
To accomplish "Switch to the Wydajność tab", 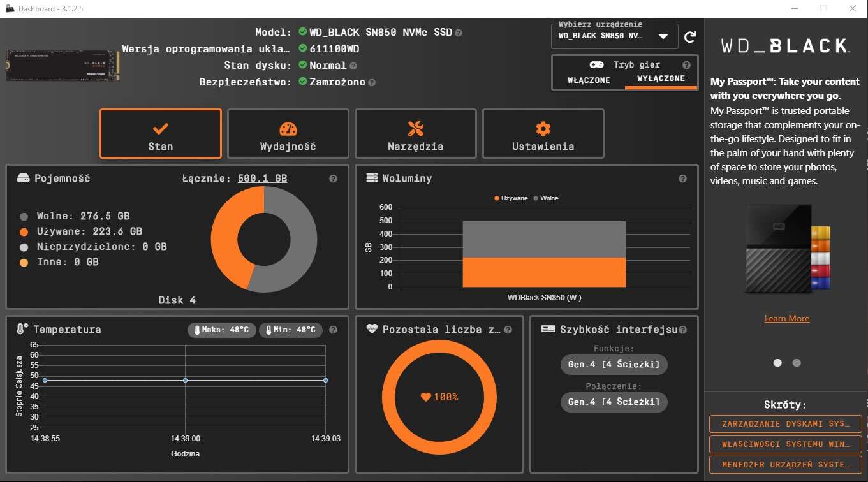I will (288, 134).
